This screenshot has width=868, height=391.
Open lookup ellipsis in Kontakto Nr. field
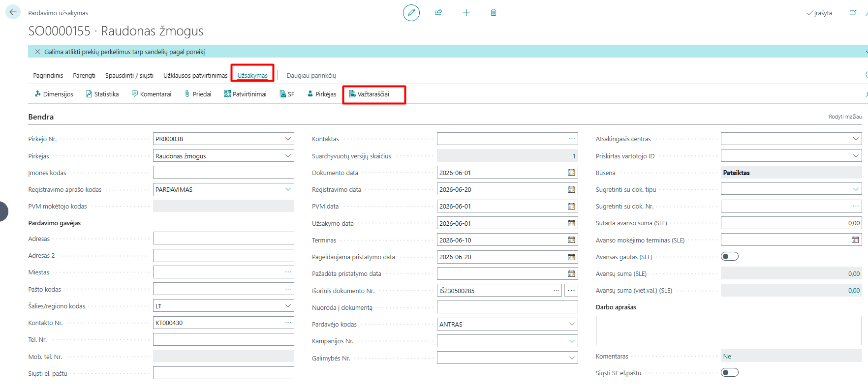[x=288, y=323]
